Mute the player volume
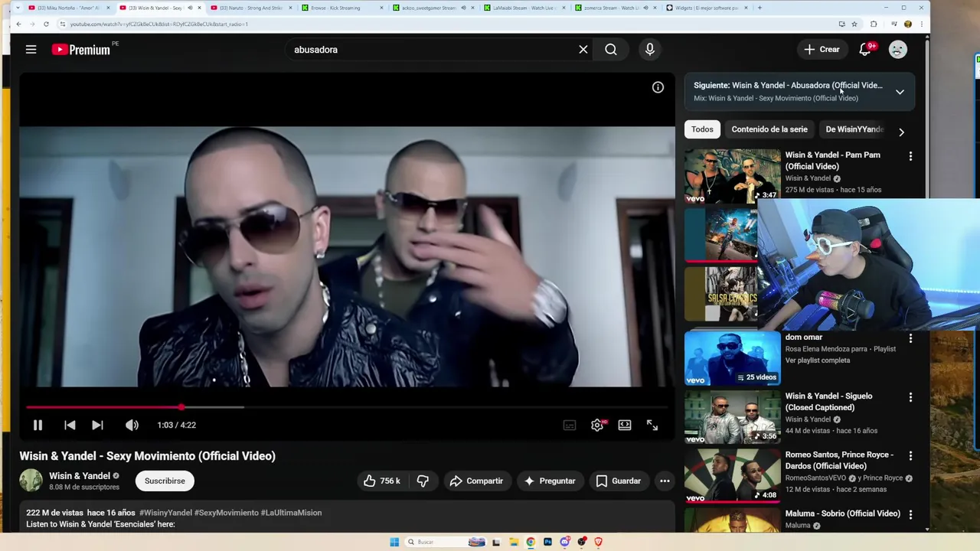This screenshot has width=980, height=551. coord(132,425)
